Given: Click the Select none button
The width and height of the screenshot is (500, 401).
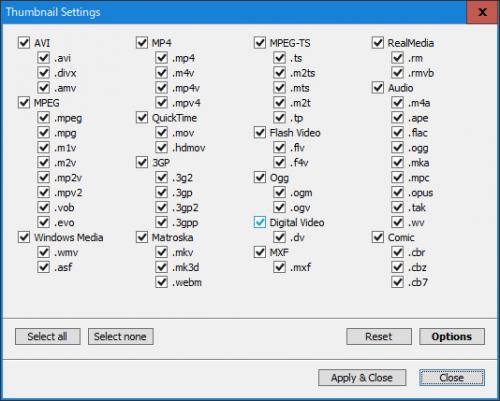Looking at the screenshot, I should pos(121,337).
